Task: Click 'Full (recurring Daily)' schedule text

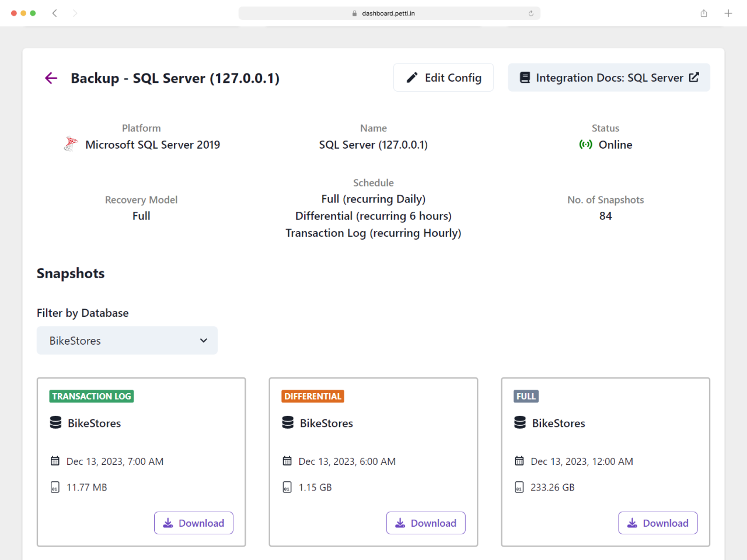Action: 373,199
